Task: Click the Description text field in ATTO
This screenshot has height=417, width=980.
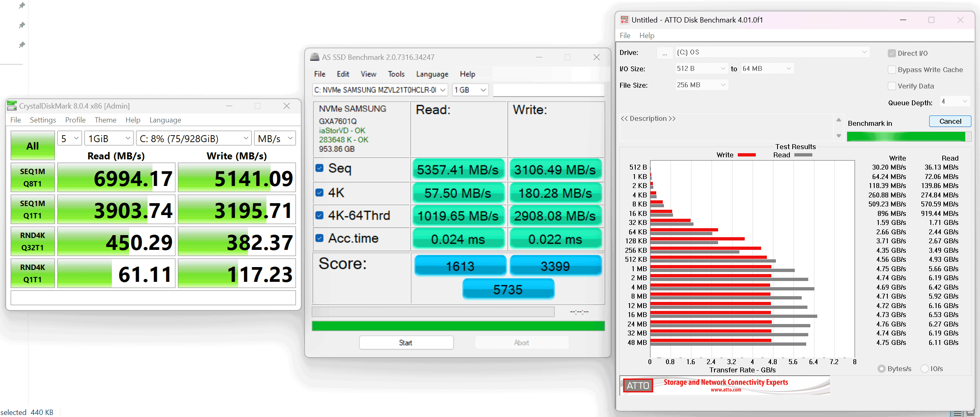Action: 727,128
